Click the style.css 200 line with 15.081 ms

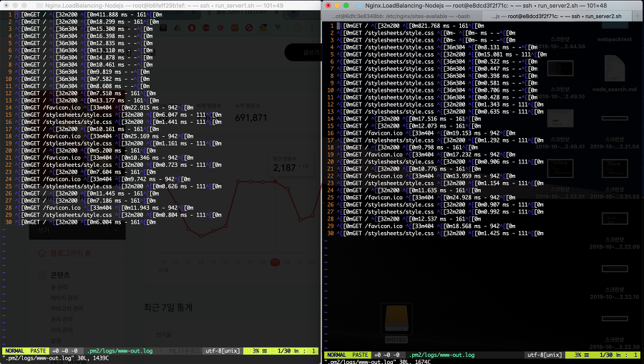pyautogui.click(x=442, y=54)
